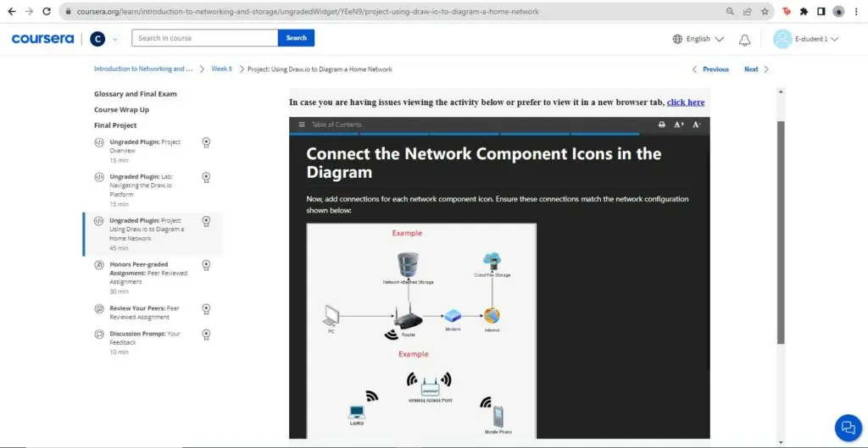Select Glossary and Final Exam section
Screen dimensions: 868x448
136,94
